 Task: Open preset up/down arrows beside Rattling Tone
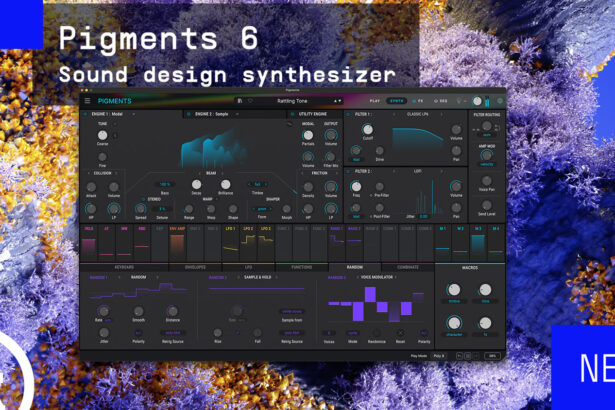click(337, 101)
